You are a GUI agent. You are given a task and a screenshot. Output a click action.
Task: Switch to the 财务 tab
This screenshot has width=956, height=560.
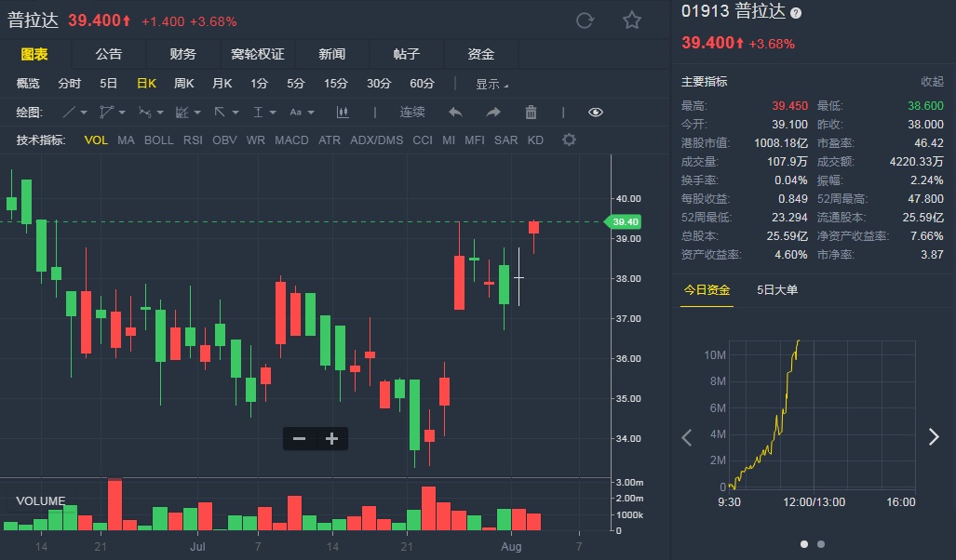tap(182, 54)
